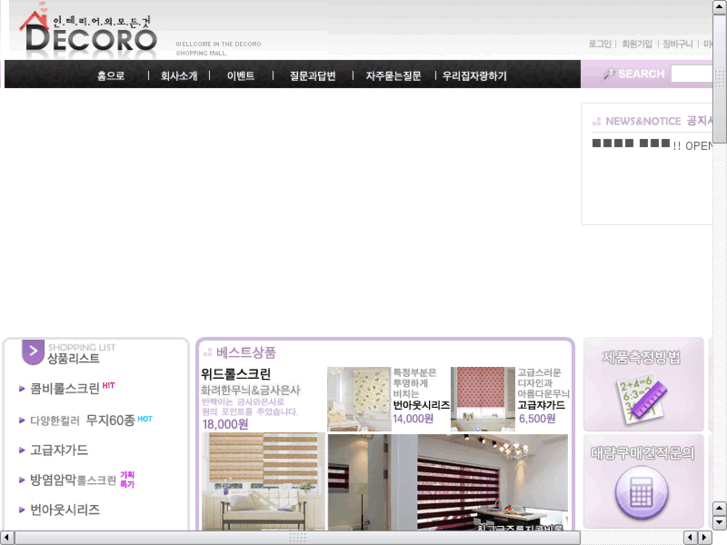This screenshot has height=545, width=727.
Task: Select 다양한컬러 무지60종 category
Action: [83, 420]
